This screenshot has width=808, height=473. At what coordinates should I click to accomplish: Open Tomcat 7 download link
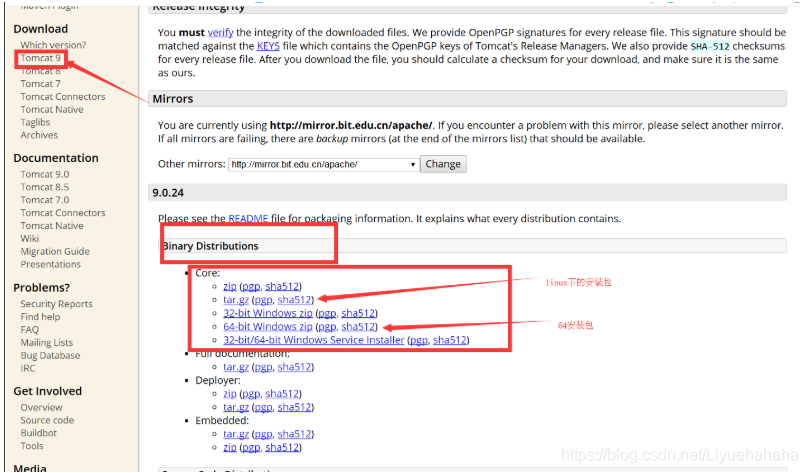tap(40, 83)
